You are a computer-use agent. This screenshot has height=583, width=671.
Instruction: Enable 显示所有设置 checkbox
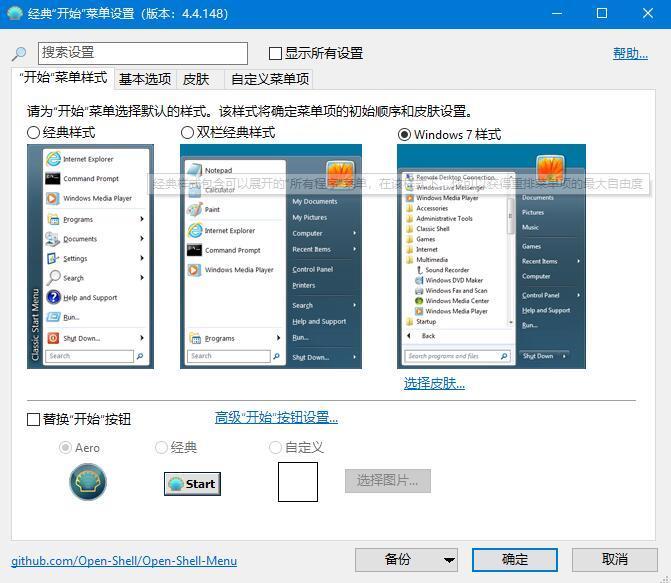click(276, 54)
